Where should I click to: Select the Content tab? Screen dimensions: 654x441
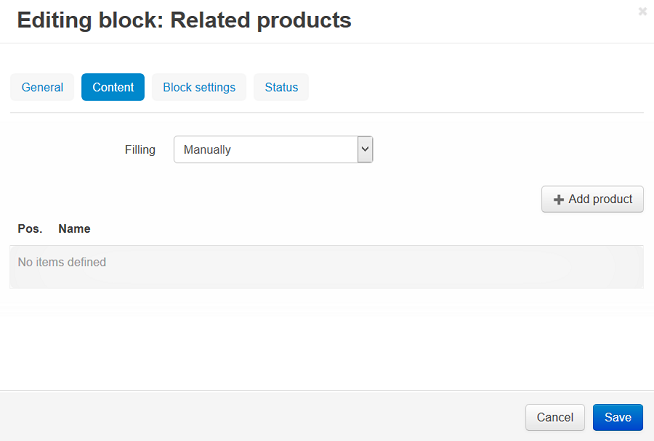pos(113,87)
